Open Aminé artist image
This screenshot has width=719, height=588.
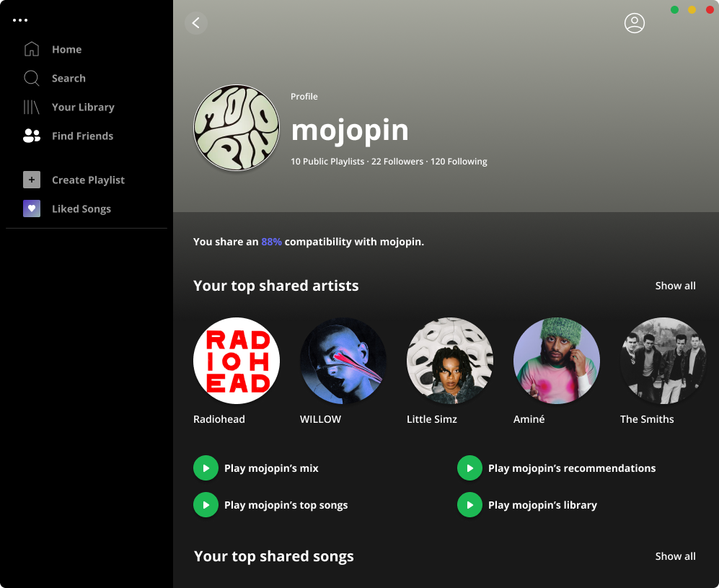(557, 361)
